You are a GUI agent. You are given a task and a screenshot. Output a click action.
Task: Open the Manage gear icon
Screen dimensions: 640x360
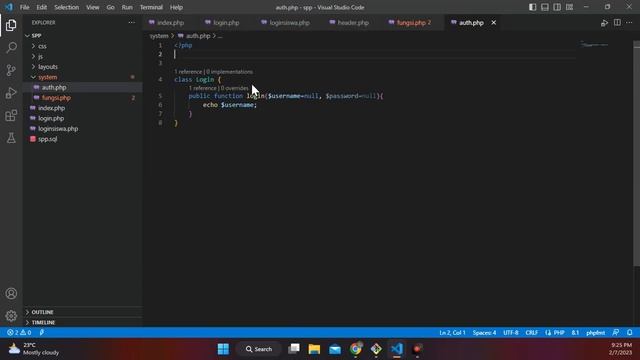pos(11,316)
